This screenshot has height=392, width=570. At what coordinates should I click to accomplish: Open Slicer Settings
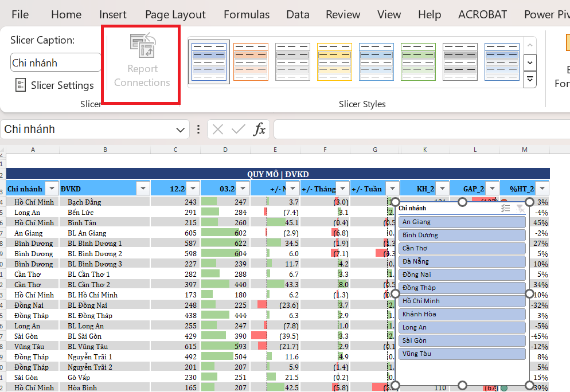click(54, 85)
